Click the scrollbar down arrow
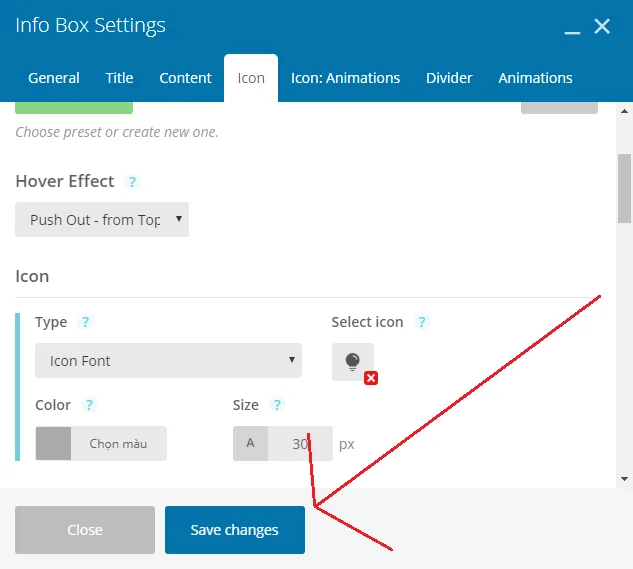Screen dimensions: 633x569 tap(624, 479)
